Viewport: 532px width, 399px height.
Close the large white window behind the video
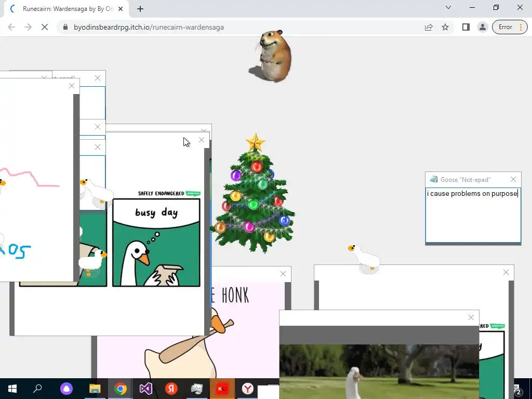506,272
